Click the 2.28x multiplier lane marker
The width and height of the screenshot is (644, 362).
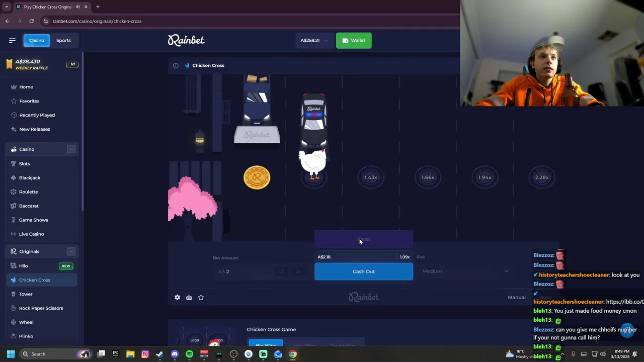pos(542,177)
